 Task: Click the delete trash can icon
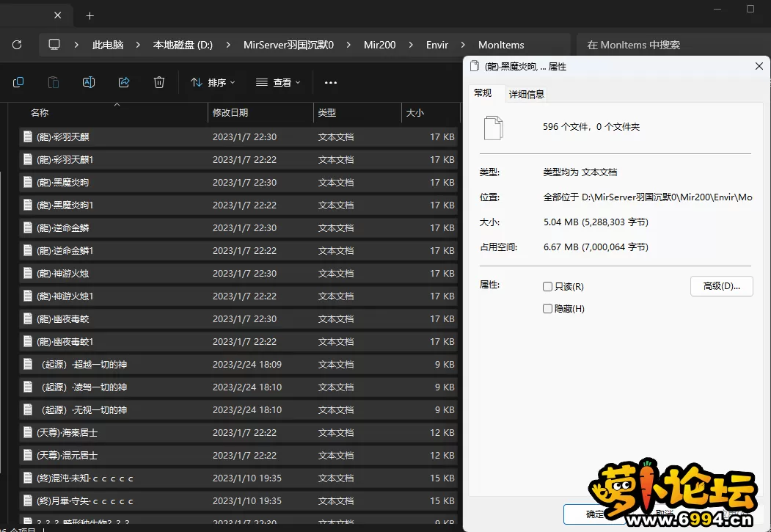(x=159, y=82)
